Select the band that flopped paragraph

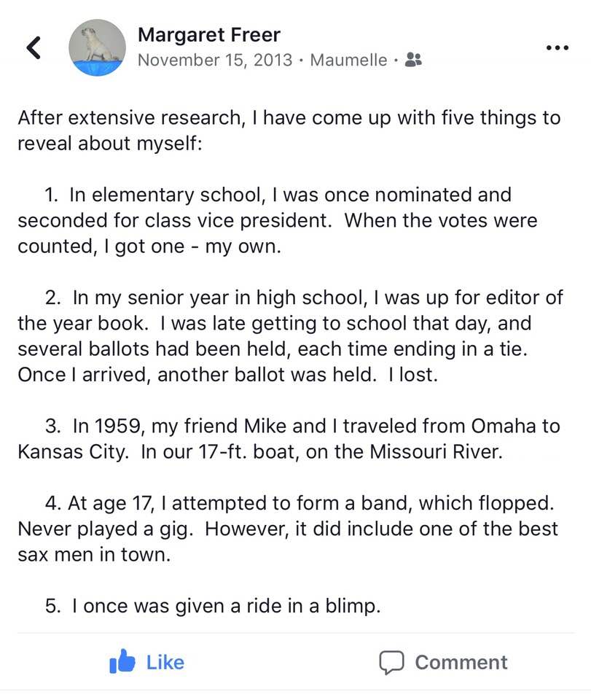click(288, 529)
